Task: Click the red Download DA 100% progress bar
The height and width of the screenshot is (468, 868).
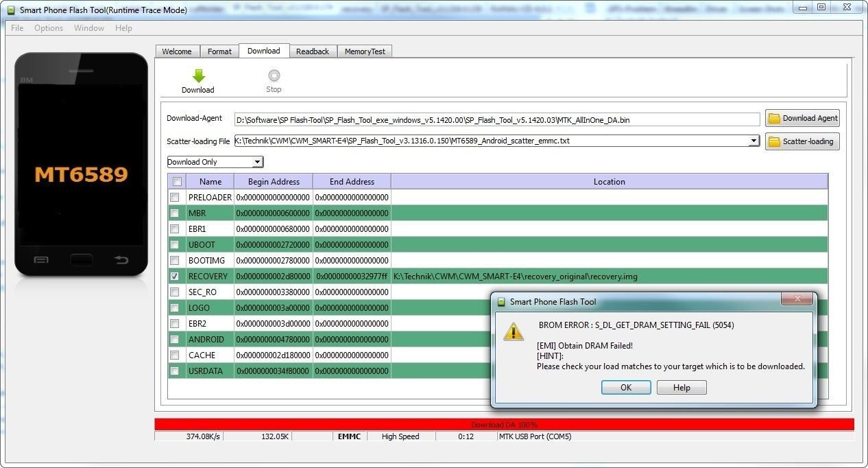Action: (x=504, y=425)
